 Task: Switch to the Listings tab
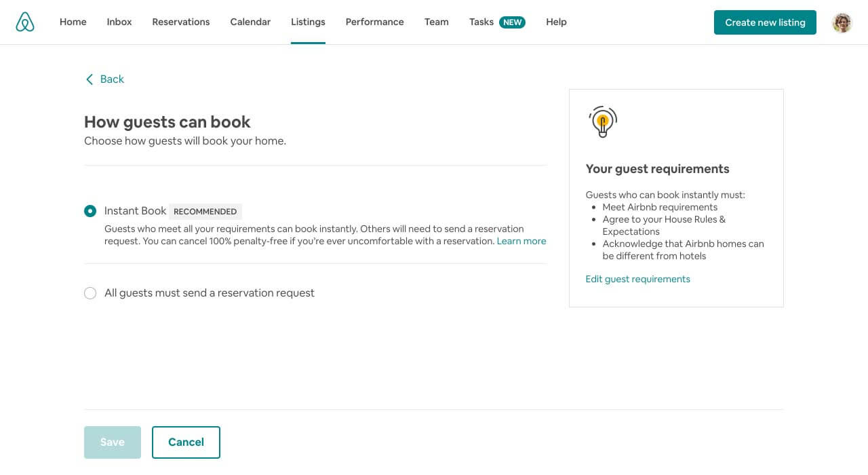[308, 22]
